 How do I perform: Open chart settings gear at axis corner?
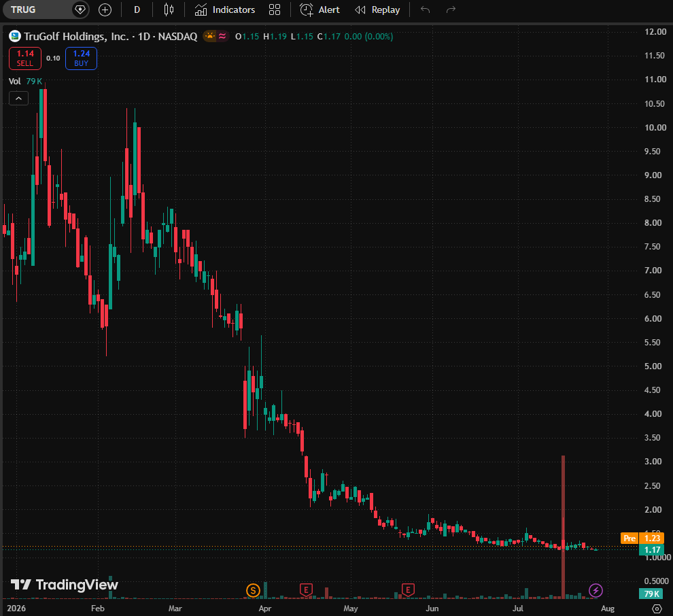click(657, 609)
